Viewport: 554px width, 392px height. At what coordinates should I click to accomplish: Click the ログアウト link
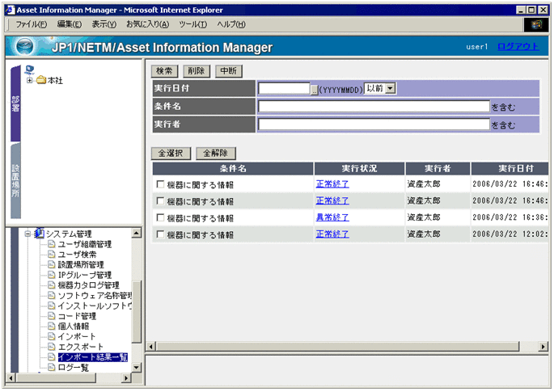[x=518, y=47]
